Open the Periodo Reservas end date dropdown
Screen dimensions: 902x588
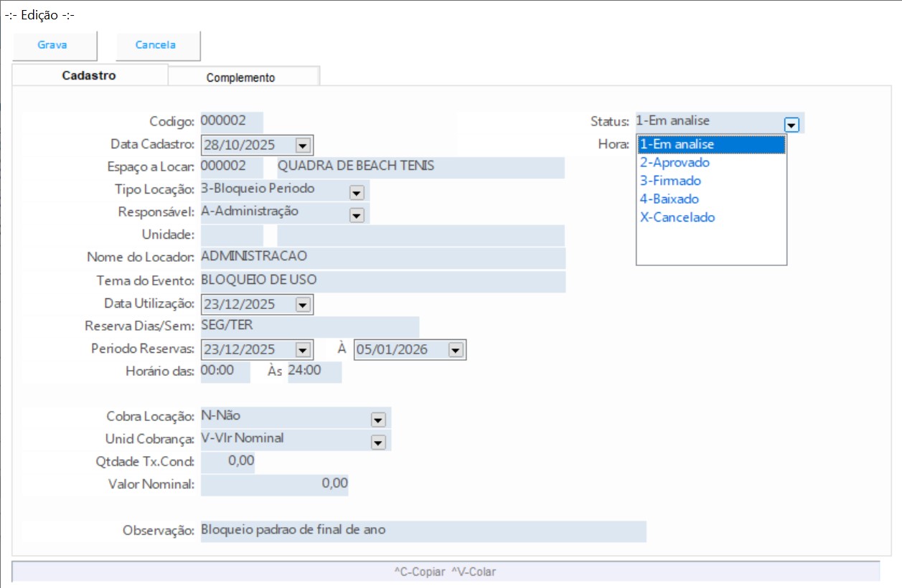tap(455, 350)
